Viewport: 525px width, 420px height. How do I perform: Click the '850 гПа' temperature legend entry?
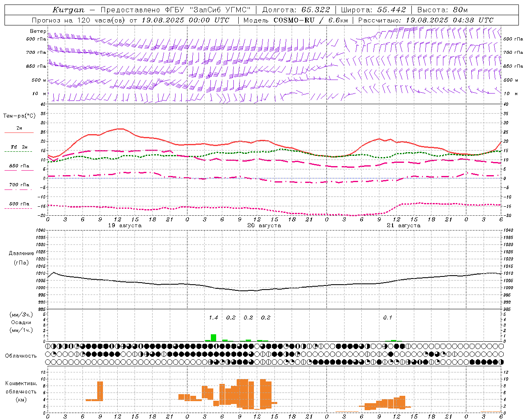click(19, 166)
